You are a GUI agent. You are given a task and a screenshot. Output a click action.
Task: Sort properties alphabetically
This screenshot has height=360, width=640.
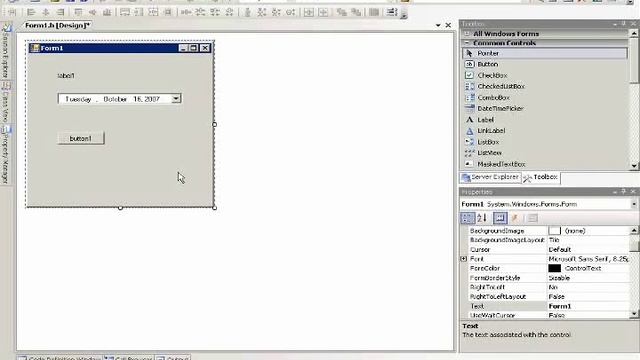[482, 218]
